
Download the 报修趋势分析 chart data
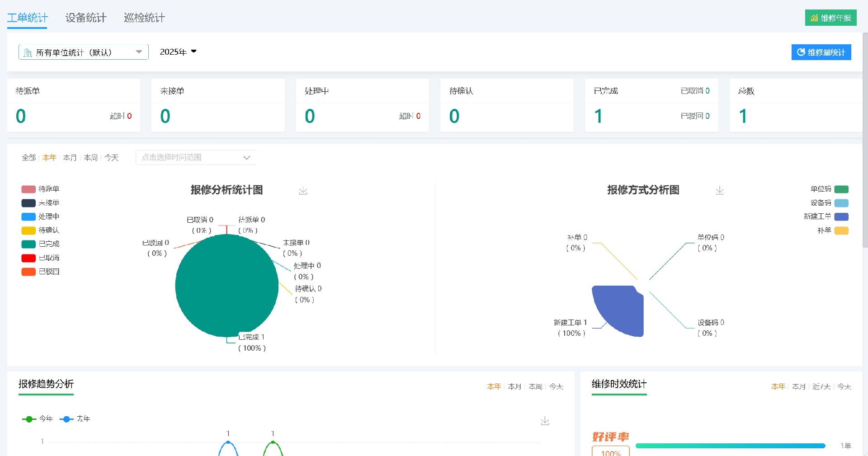[x=545, y=421]
